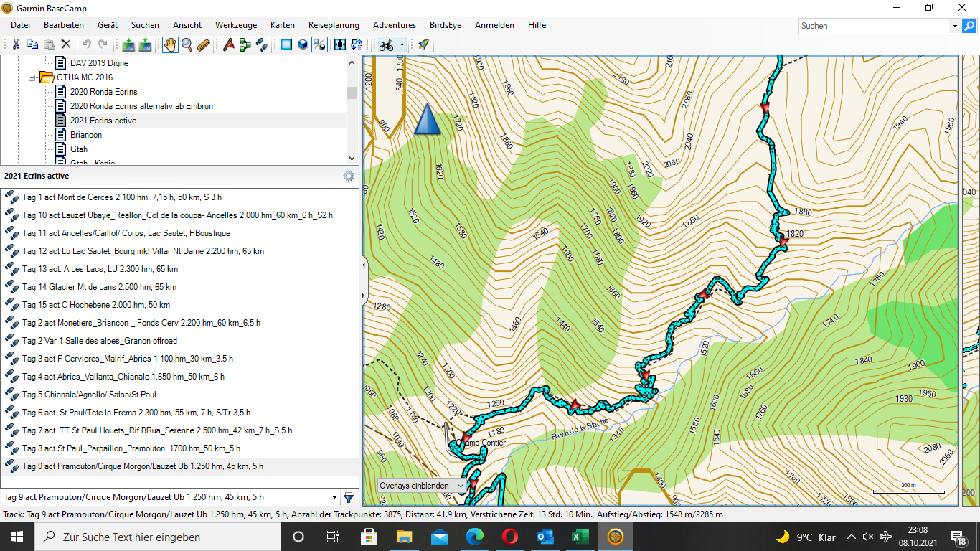
Task: Select the Measure ruler tool
Action: coord(202,44)
